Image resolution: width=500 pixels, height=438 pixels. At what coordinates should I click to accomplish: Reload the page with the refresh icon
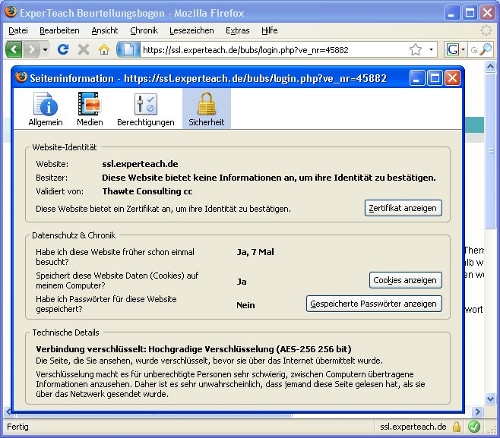point(63,50)
